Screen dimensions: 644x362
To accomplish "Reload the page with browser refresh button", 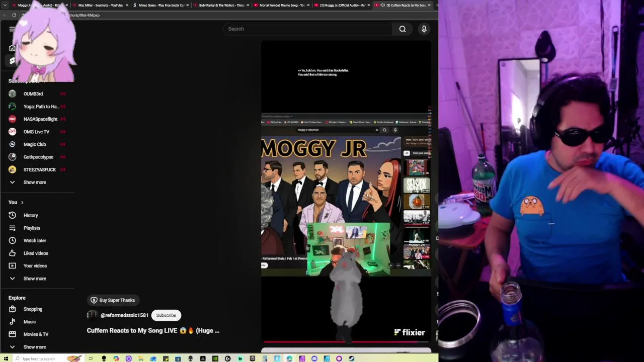I will [14, 15].
